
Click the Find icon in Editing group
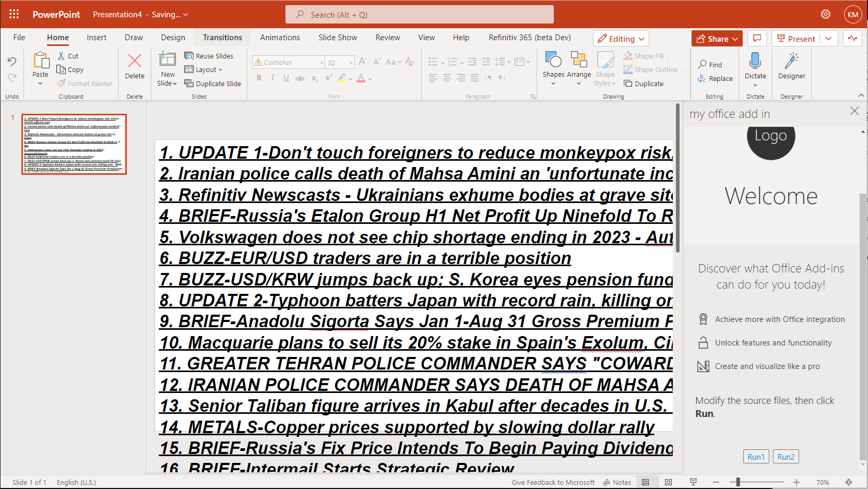[x=711, y=64]
